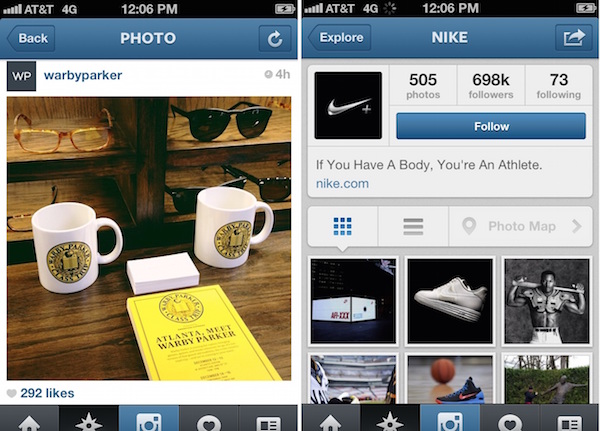
Task: Tap the gray heart next to 292 likes
Action: point(11,393)
